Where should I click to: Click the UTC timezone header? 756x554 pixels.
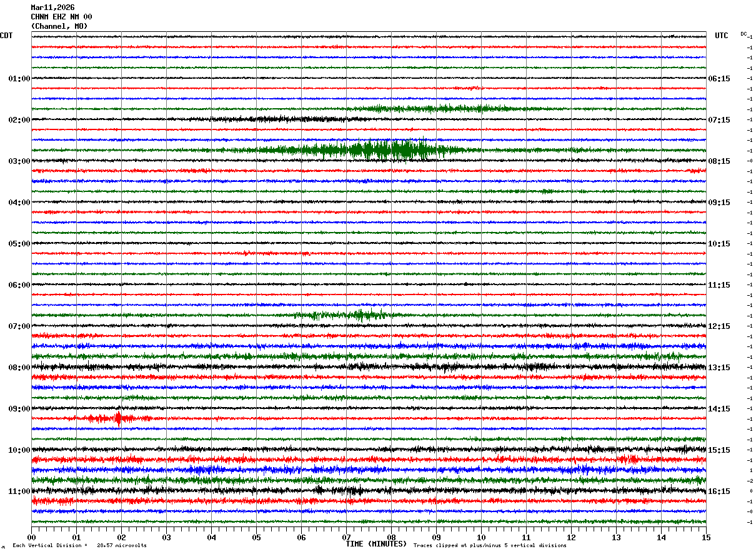click(x=722, y=36)
